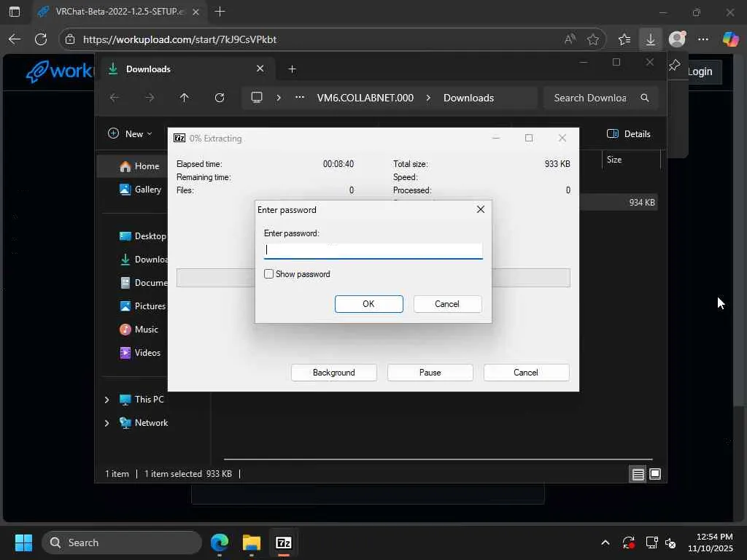The height and width of the screenshot is (560, 747).
Task: Open File Explorer from the taskbar
Action: pos(252,542)
